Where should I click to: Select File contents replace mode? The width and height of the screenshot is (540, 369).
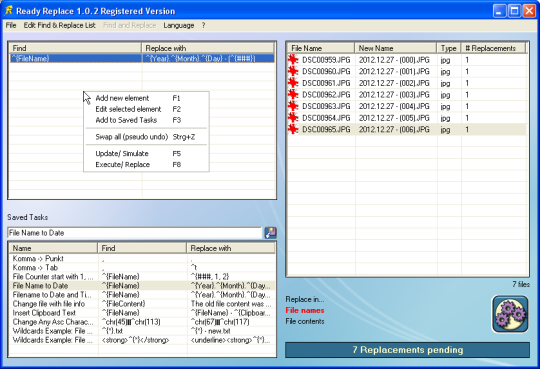[x=305, y=321]
